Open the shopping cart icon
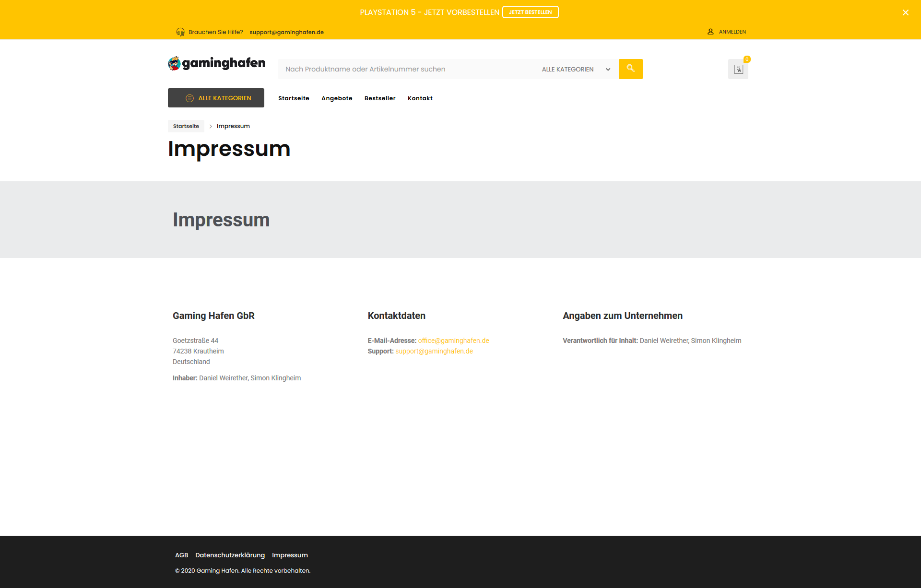 [738, 70]
